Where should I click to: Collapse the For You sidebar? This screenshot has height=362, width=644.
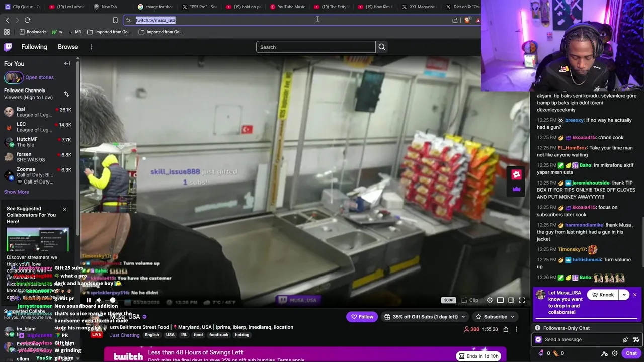click(x=67, y=63)
